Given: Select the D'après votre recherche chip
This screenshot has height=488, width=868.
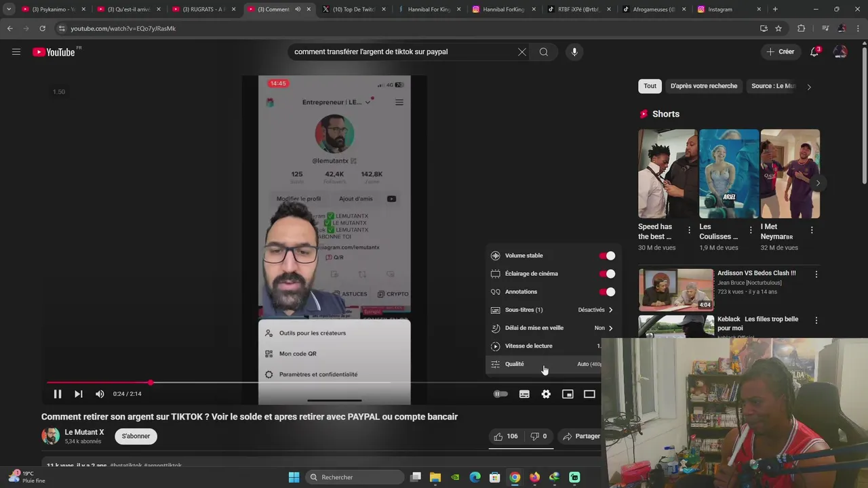Looking at the screenshot, I should (704, 86).
